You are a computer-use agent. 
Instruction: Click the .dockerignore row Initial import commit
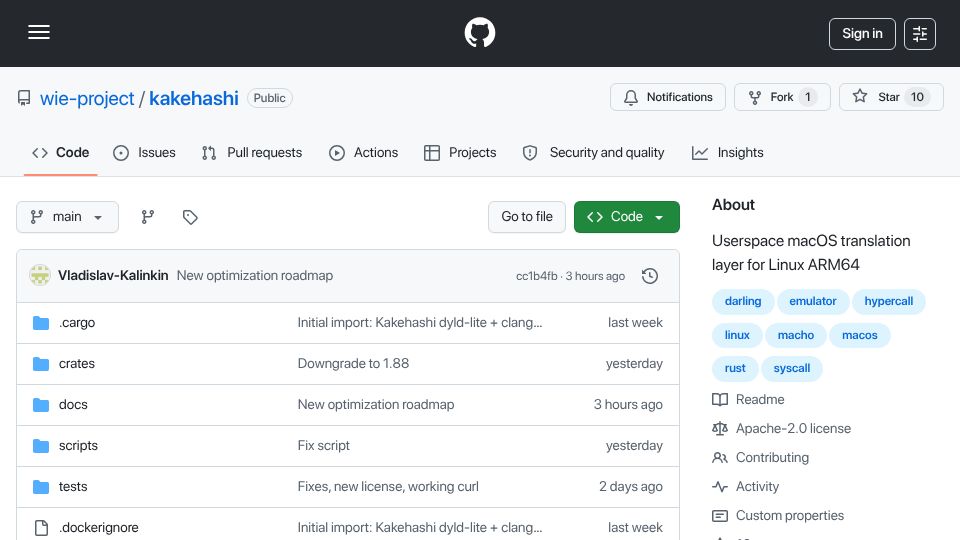coord(419,528)
